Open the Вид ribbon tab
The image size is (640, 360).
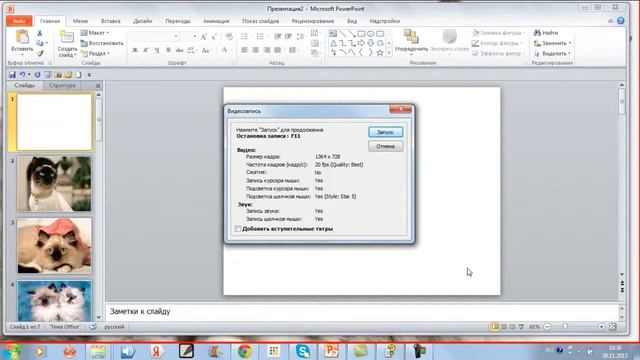pos(352,21)
